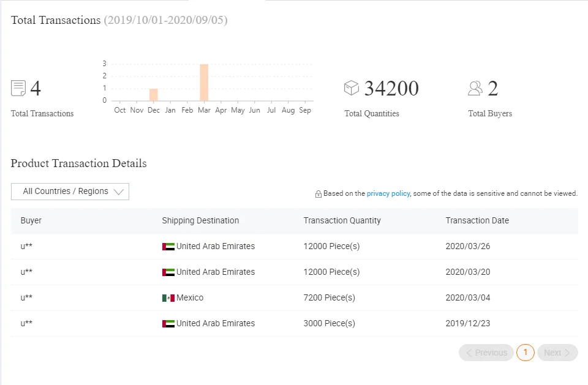
Task: Go to the Previous page
Action: pyautogui.click(x=486, y=353)
